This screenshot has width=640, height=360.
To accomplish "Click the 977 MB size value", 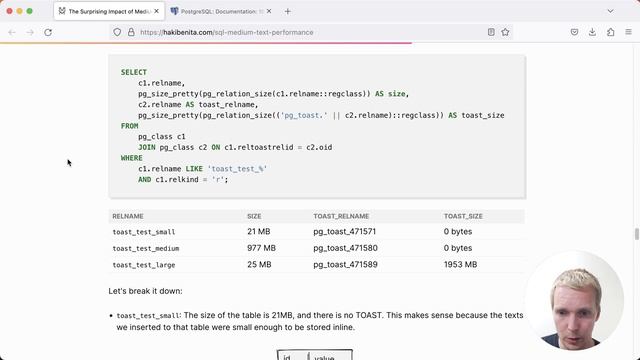I will coord(261,248).
